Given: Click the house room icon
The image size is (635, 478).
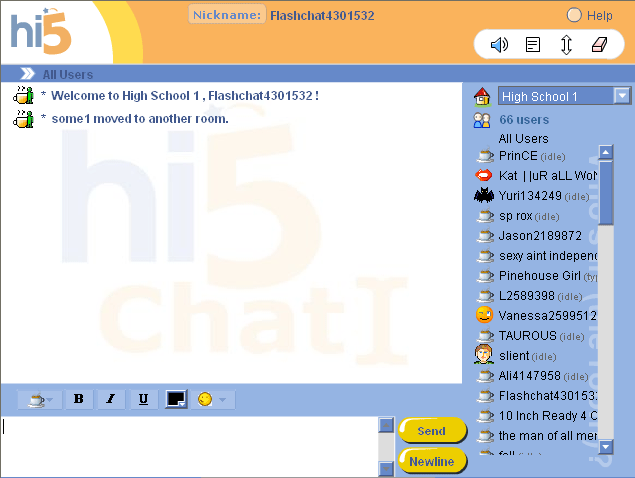Looking at the screenshot, I should pos(482,96).
